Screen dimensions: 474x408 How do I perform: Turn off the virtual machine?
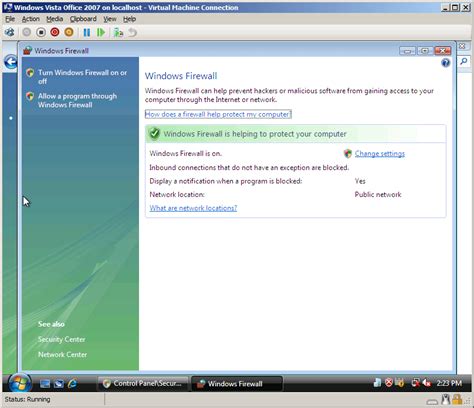tap(41, 32)
